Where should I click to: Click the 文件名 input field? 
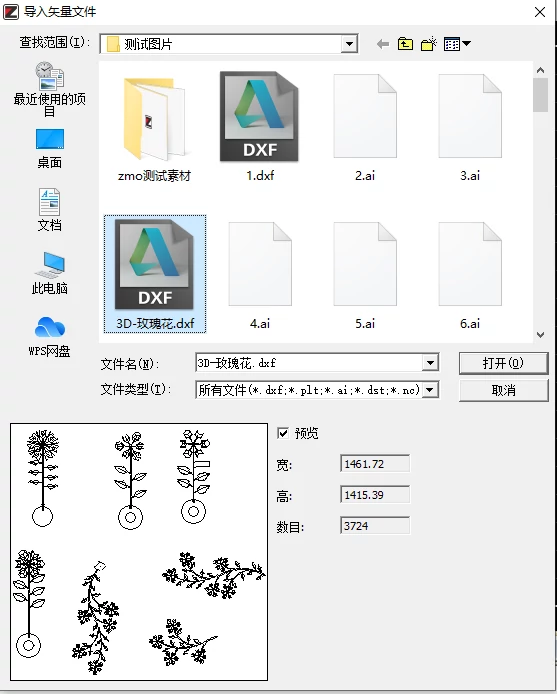tap(309, 363)
